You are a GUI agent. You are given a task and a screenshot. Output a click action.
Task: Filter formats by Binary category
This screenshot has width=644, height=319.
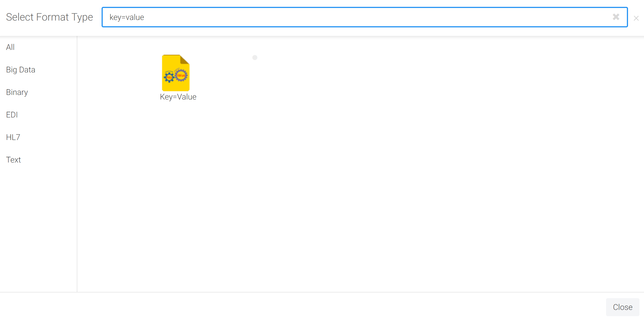click(17, 92)
